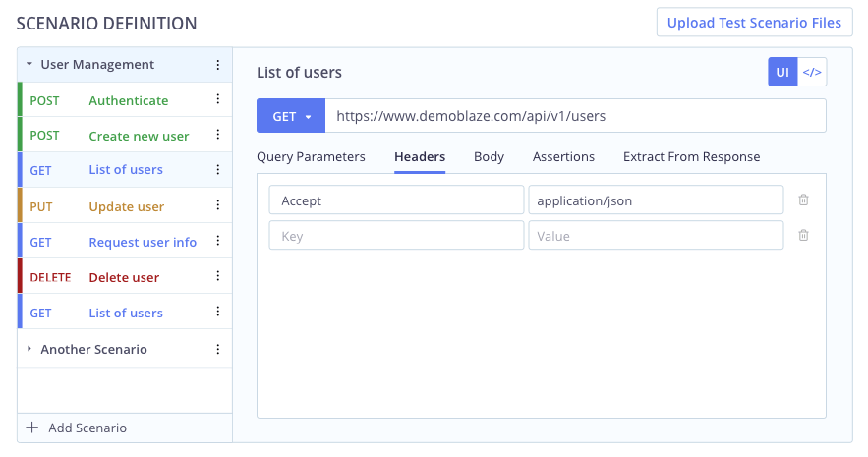Click the Upload Test Scenario Files button
Image resolution: width=868 pixels, height=457 pixels.
(754, 23)
